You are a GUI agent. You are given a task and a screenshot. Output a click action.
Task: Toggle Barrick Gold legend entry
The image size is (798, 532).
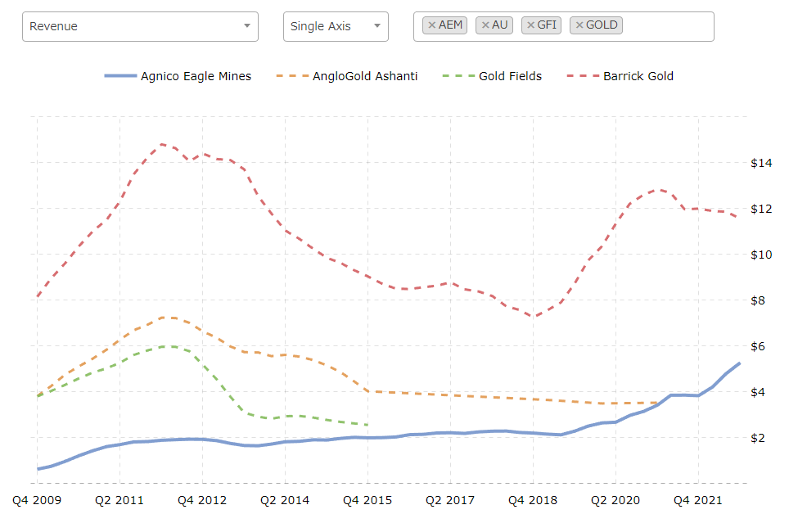click(x=620, y=76)
